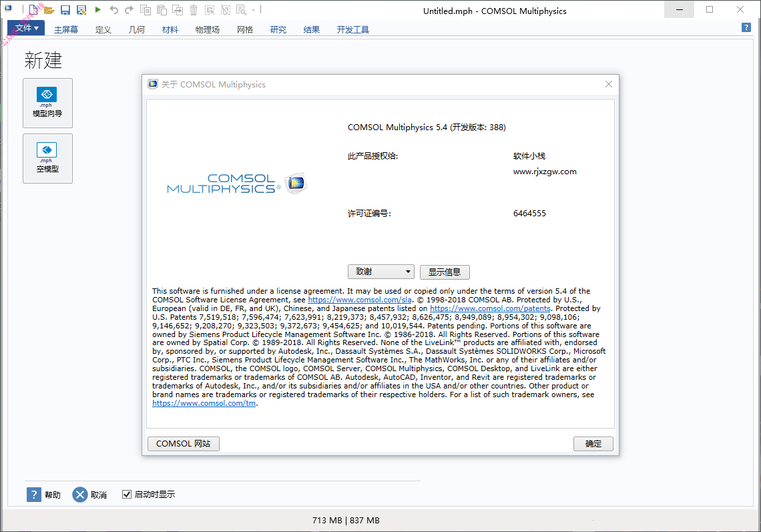Click the COMSOL 网站 button
This screenshot has width=761, height=532.
pos(184,444)
